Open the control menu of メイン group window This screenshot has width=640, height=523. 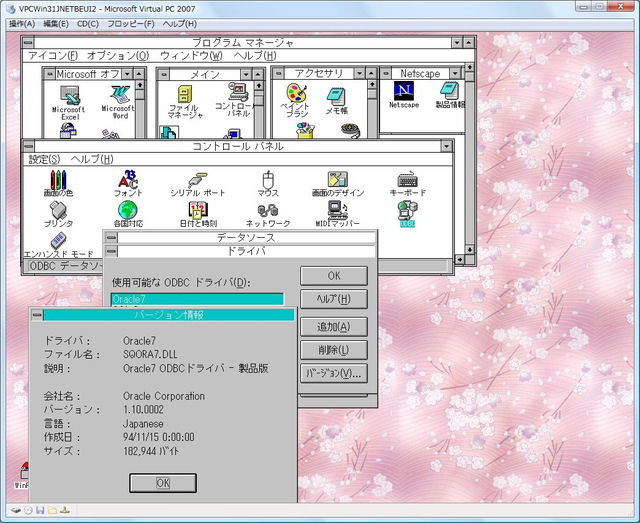click(x=164, y=74)
